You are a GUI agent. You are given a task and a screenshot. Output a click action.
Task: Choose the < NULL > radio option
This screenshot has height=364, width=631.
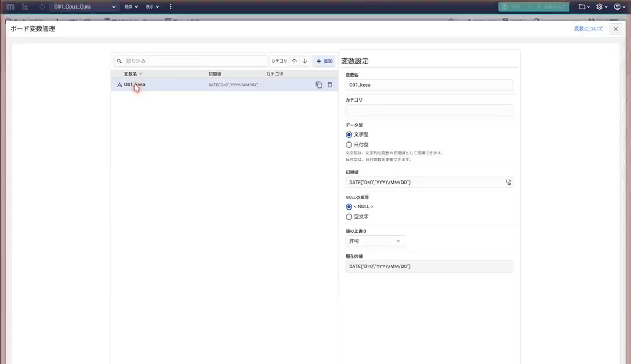[x=349, y=207]
